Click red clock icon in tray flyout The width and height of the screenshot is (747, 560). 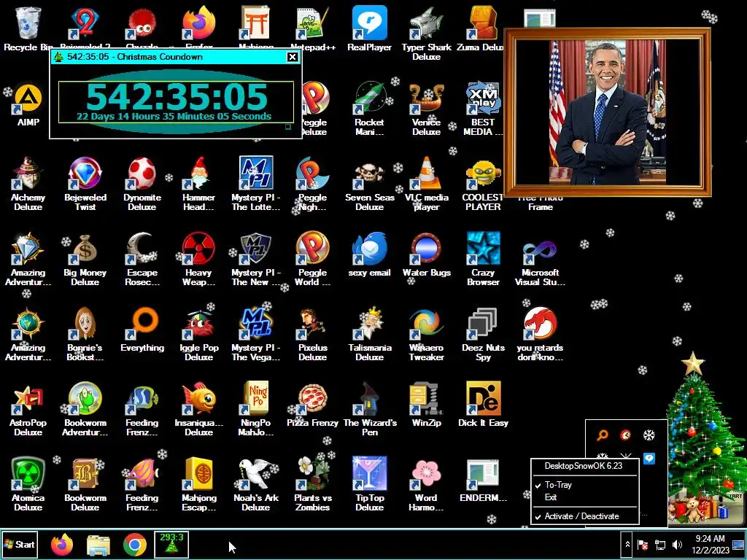(x=625, y=435)
